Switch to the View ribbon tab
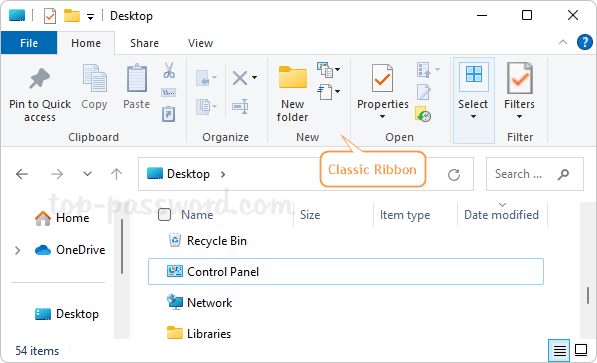This screenshot has width=597, height=363. (x=200, y=43)
